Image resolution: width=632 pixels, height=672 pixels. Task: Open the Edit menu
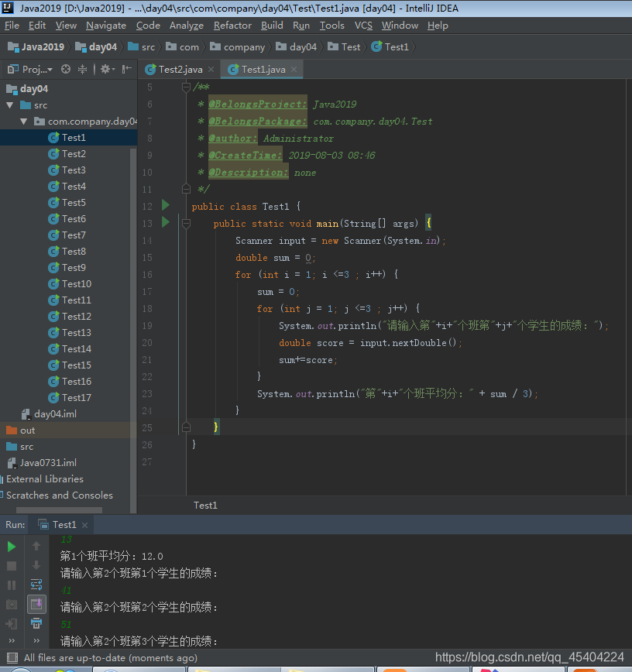[37, 26]
